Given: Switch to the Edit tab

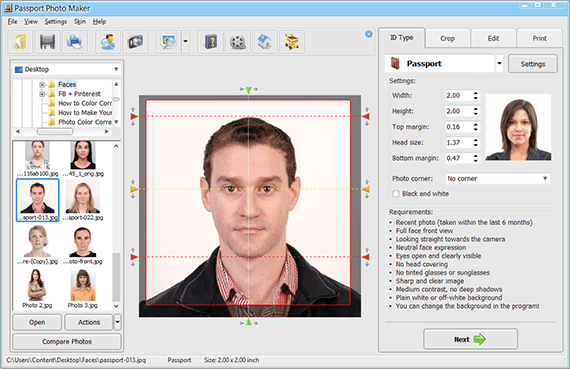Looking at the screenshot, I should pyautogui.click(x=493, y=38).
